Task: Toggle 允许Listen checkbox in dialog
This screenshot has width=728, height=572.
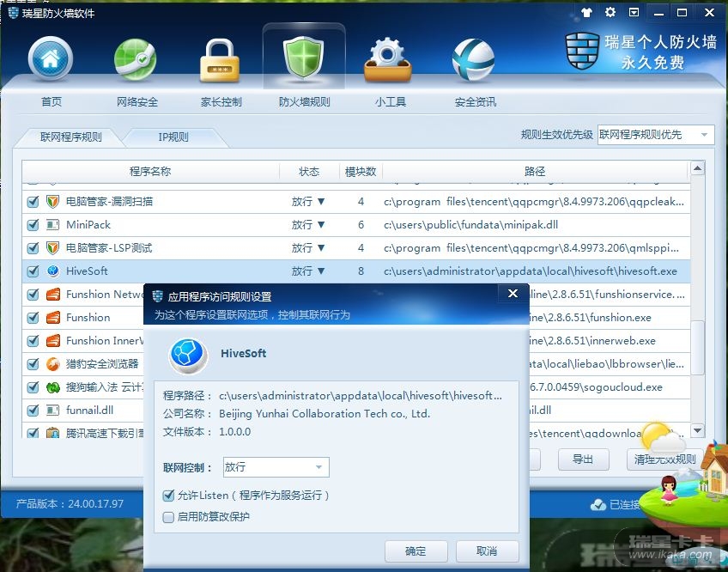Action: pos(168,496)
